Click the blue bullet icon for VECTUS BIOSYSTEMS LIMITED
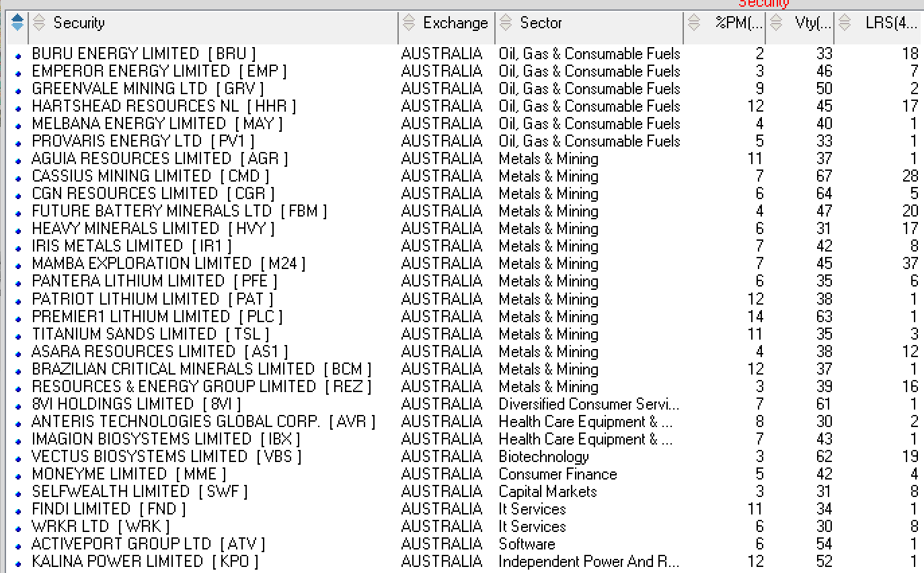This screenshot has height=573, width=924. [18, 457]
